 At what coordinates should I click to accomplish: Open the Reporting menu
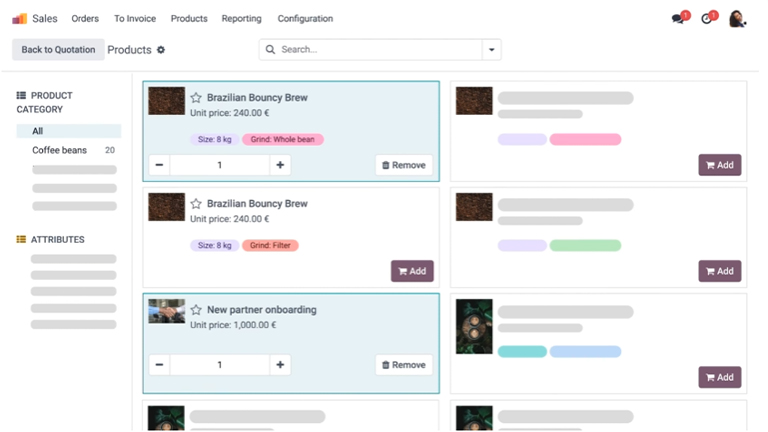click(242, 18)
